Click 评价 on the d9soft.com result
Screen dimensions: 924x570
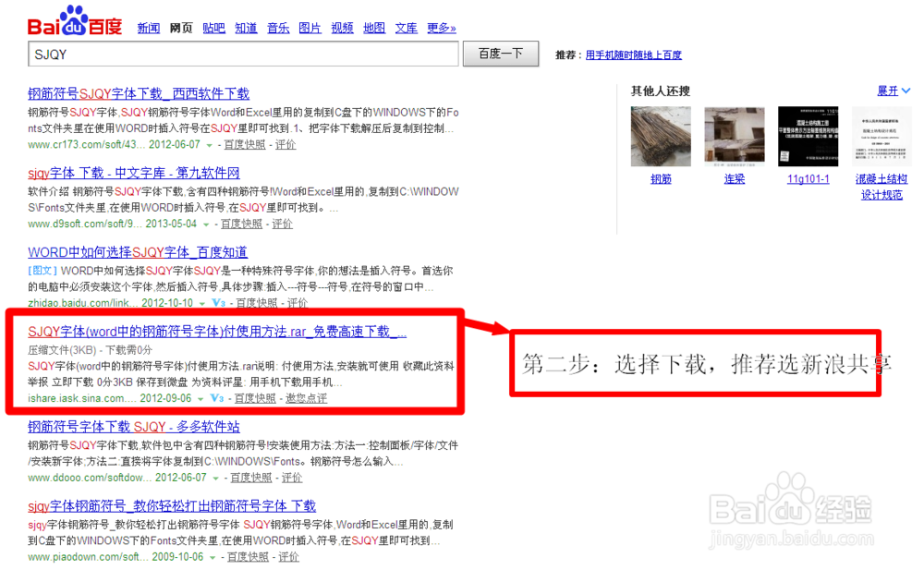[x=282, y=224]
